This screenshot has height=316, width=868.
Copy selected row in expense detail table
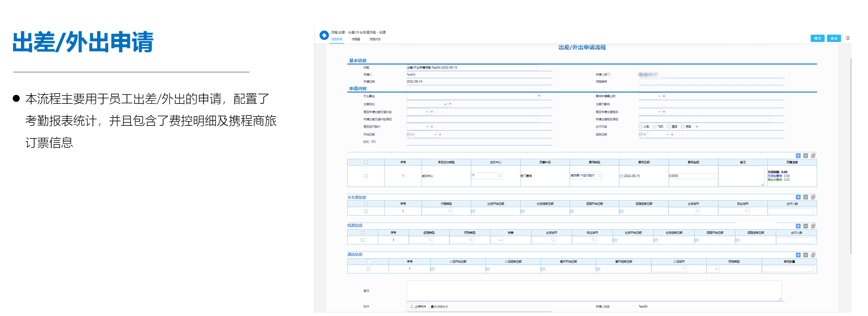(x=813, y=156)
